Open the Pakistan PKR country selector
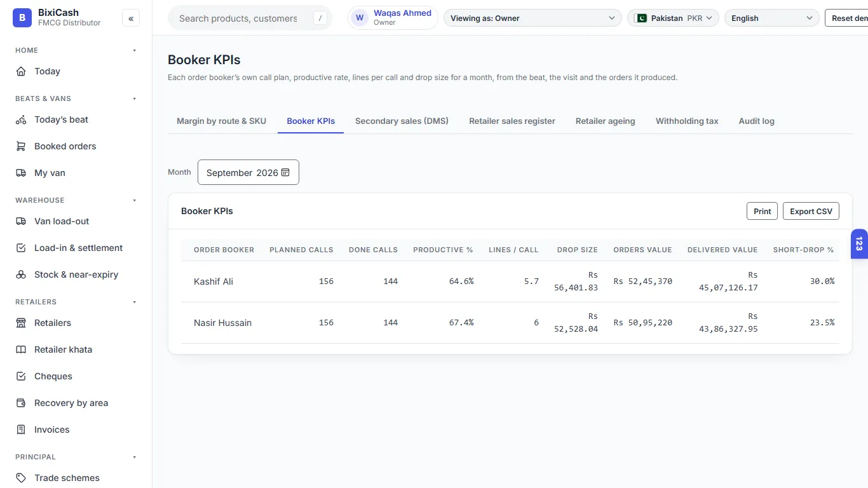 tap(673, 18)
